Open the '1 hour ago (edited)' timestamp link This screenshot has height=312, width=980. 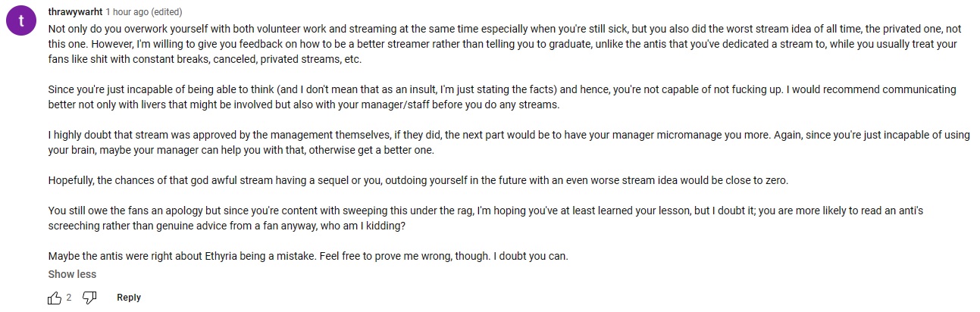[144, 12]
